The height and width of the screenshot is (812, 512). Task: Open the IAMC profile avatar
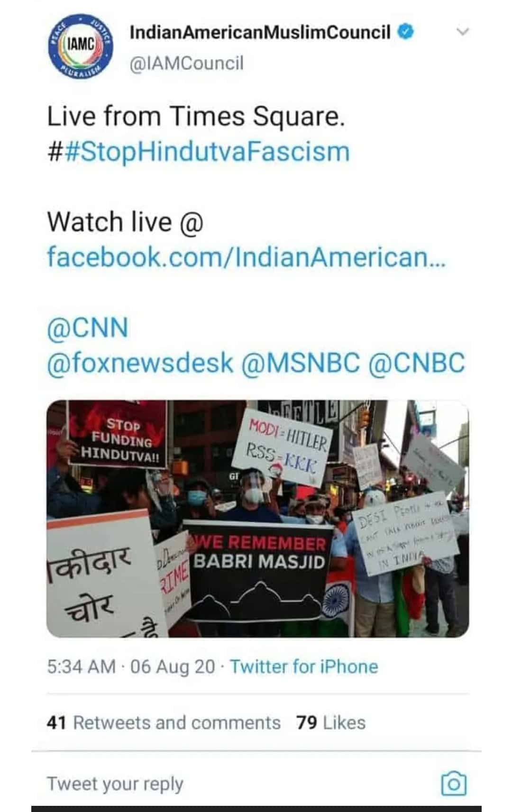point(80,46)
